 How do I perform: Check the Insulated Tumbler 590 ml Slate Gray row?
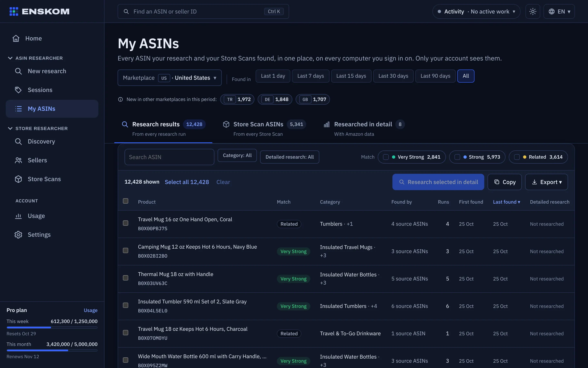pos(126,305)
